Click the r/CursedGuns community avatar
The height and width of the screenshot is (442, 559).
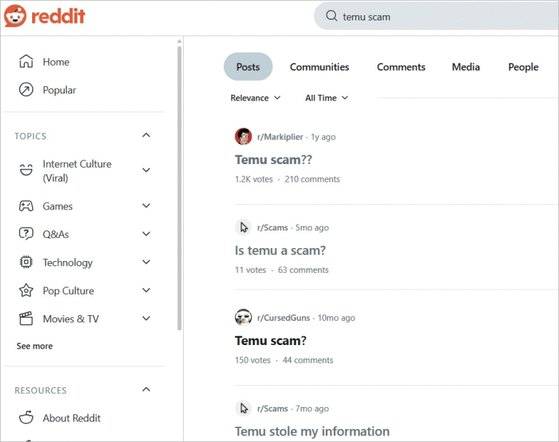(243, 317)
